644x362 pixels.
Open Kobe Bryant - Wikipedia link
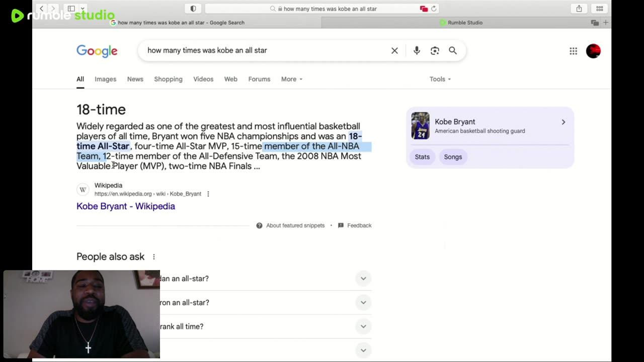(126, 206)
